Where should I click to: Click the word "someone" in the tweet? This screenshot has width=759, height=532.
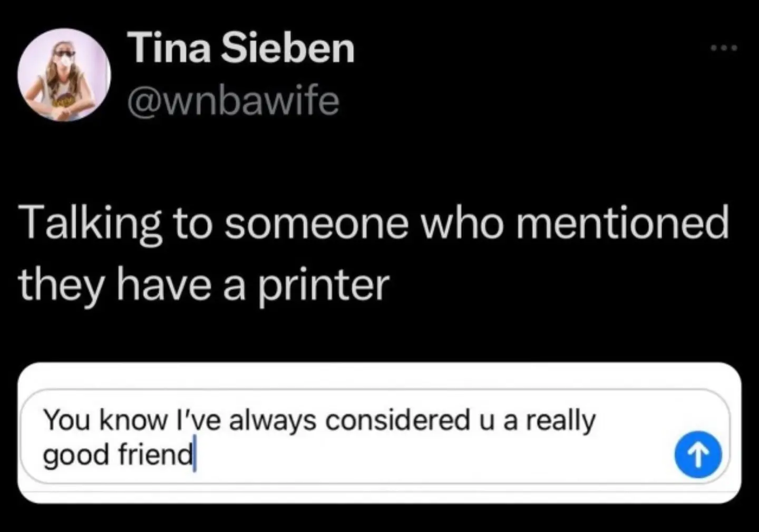pyautogui.click(x=318, y=223)
